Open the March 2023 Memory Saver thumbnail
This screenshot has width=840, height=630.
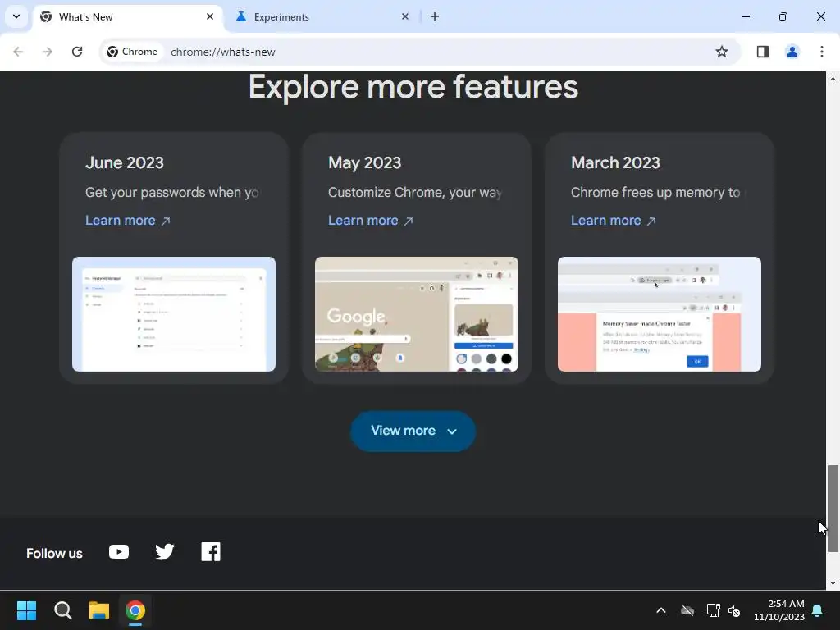pyautogui.click(x=659, y=314)
